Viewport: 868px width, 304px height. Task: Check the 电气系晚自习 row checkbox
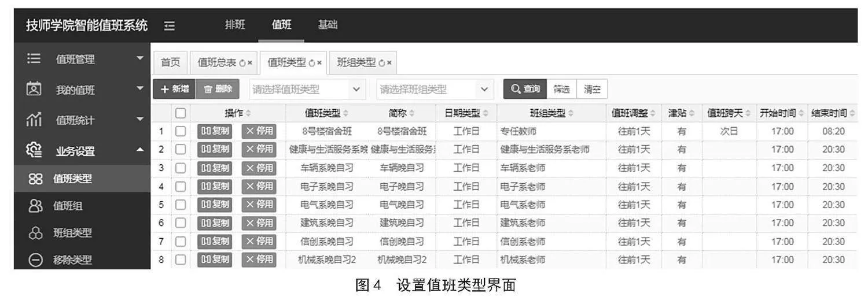coord(181,205)
